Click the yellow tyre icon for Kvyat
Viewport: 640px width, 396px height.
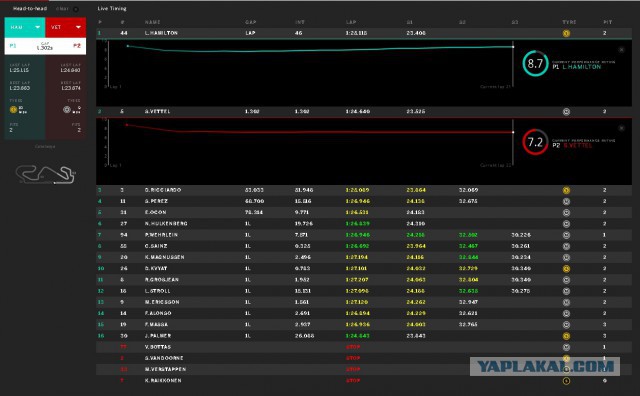pos(566,269)
